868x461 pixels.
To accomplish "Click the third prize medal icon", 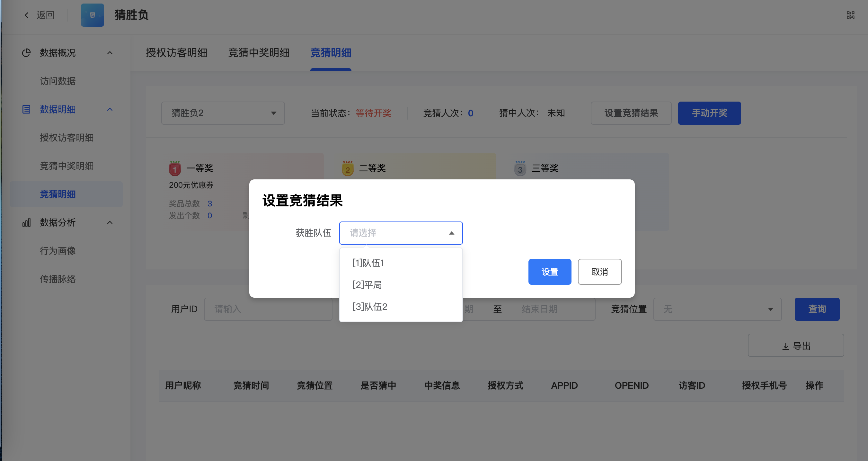I will (x=520, y=168).
